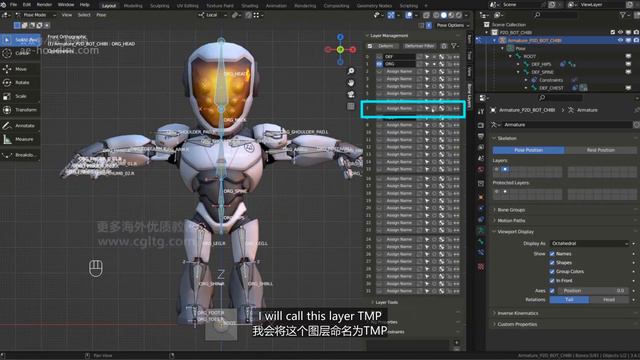
Task: Open the Pose Options dropdown
Action: 452,25
